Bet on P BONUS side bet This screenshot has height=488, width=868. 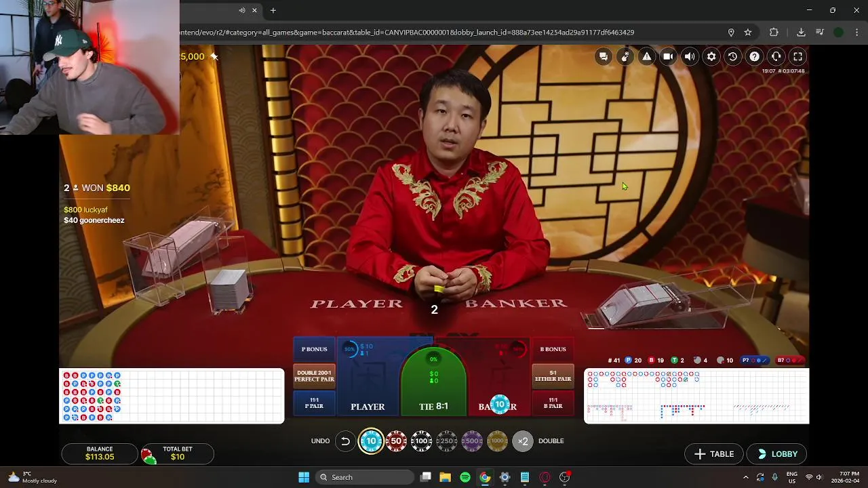tap(314, 349)
